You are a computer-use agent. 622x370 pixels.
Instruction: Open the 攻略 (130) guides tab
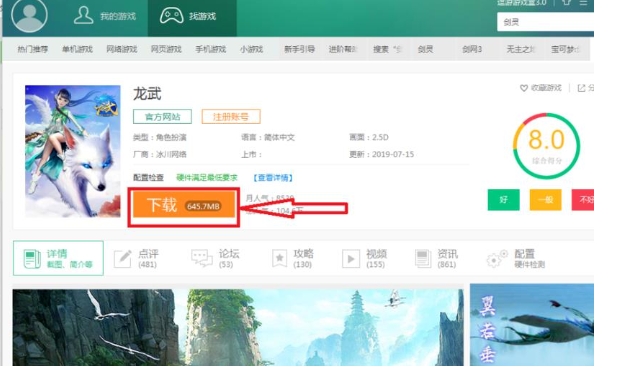coord(293,258)
